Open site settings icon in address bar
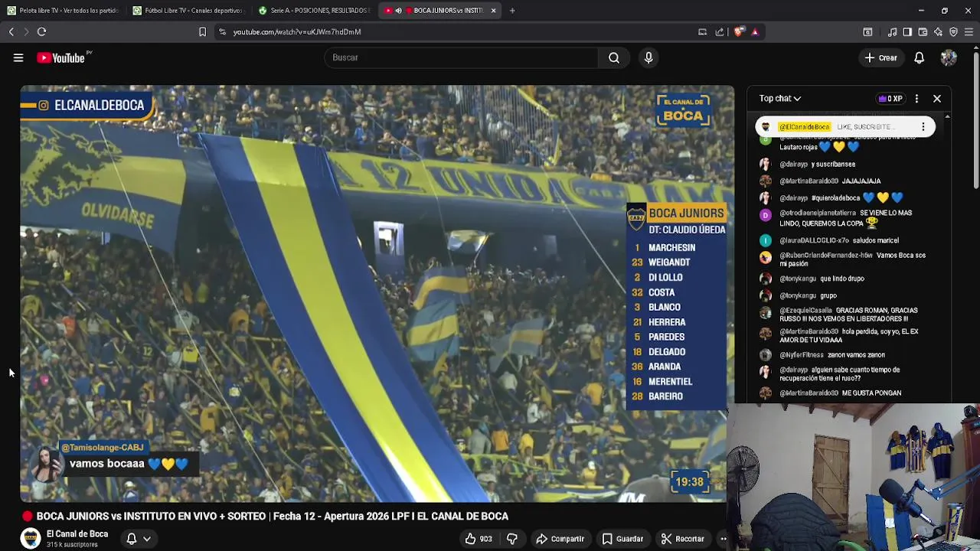This screenshot has width=980, height=551. [222, 31]
